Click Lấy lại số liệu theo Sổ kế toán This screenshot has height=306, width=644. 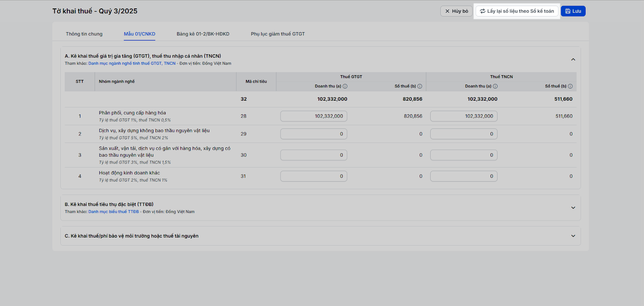517,11
